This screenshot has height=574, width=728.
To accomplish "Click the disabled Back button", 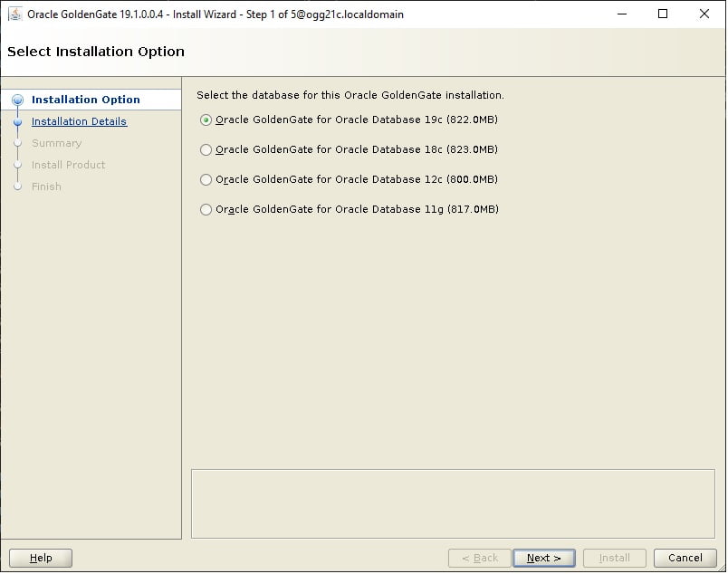I will [x=480, y=558].
